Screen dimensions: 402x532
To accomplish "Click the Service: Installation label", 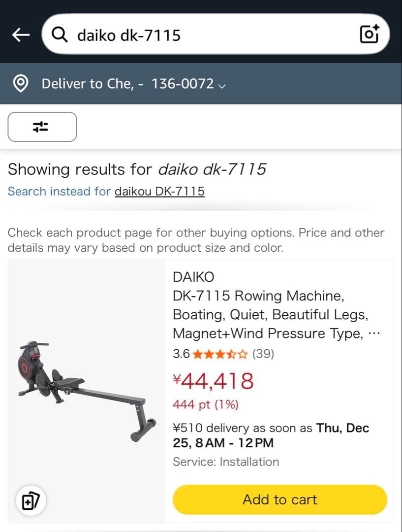I will click(226, 462).
